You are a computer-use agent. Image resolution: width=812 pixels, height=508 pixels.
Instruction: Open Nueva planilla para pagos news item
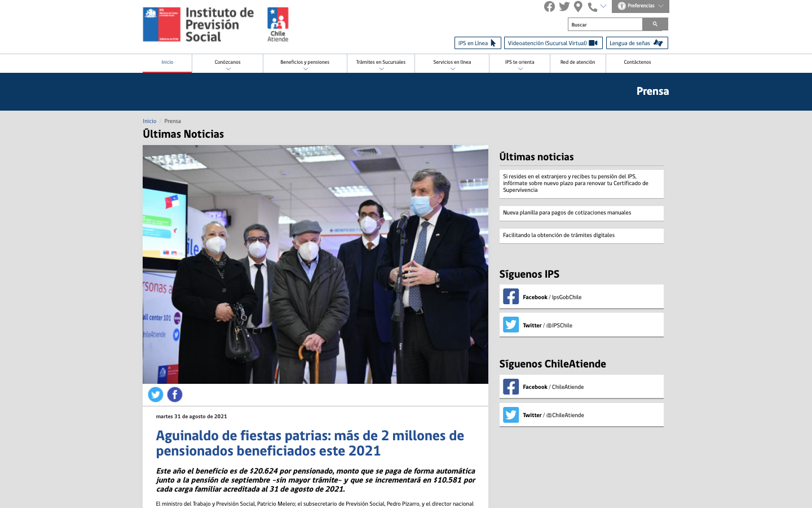pyautogui.click(x=581, y=213)
